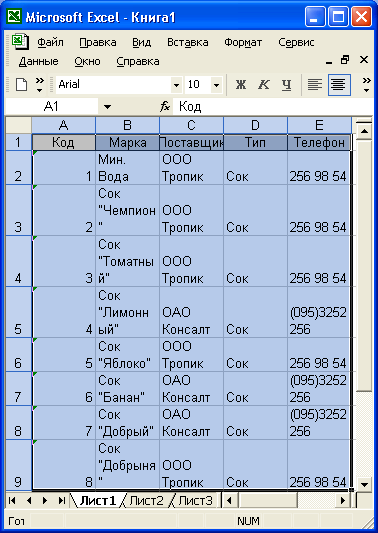
Task: Click the window resize grip at bottom-right
Action: [x=367, y=523]
